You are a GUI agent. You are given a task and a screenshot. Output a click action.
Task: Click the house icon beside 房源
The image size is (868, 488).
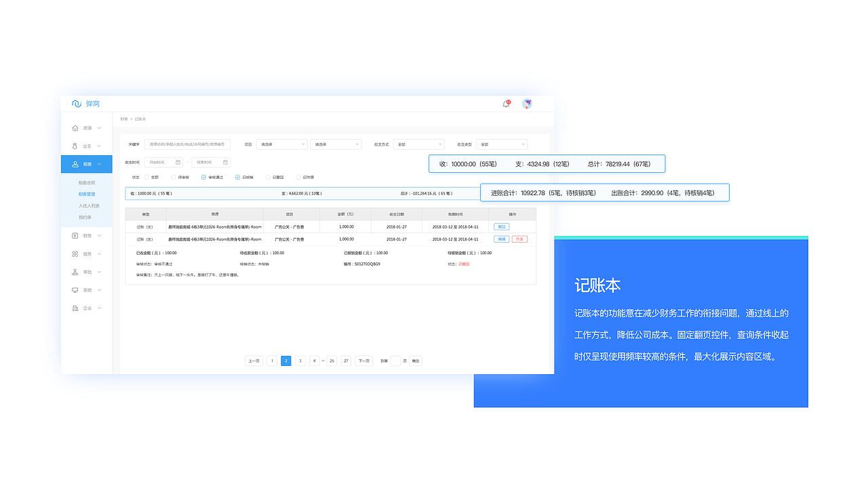pyautogui.click(x=75, y=127)
